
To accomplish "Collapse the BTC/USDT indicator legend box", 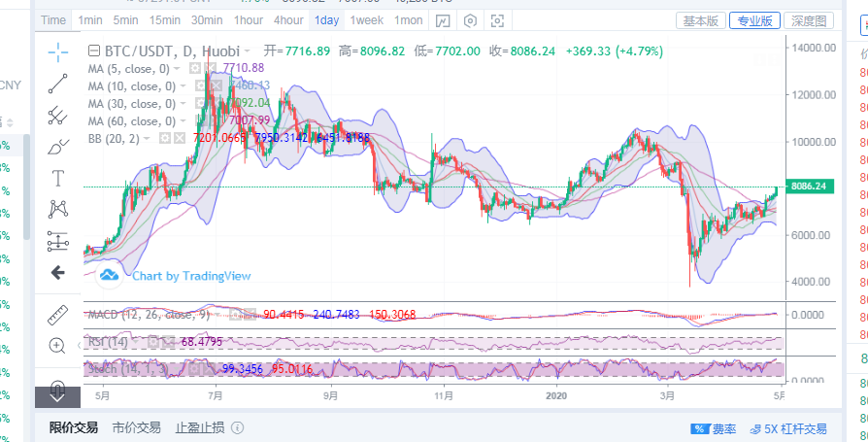I will pyautogui.click(x=94, y=51).
